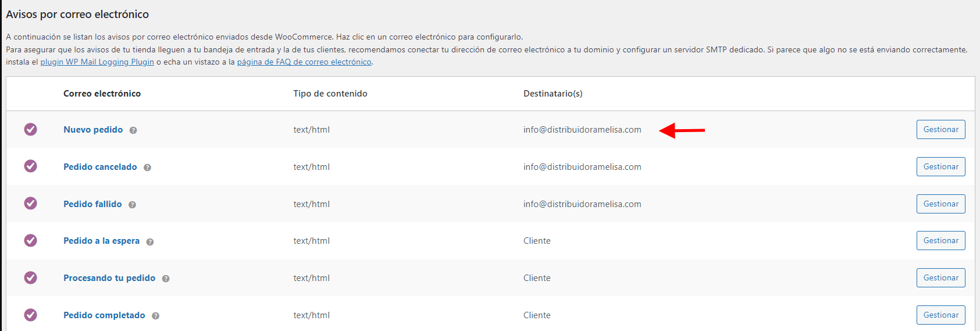
Task: Click Gestionar button for Nuevo pedido
Action: pos(940,129)
